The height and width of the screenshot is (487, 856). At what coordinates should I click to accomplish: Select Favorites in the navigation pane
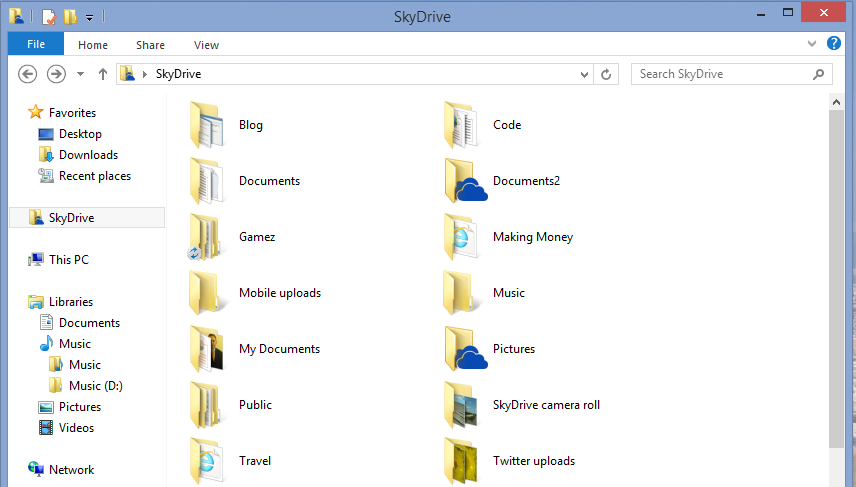[72, 112]
